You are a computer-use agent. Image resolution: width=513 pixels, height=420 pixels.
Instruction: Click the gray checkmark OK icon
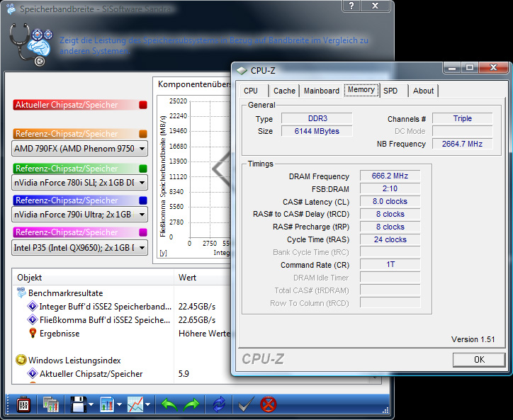pyautogui.click(x=246, y=404)
